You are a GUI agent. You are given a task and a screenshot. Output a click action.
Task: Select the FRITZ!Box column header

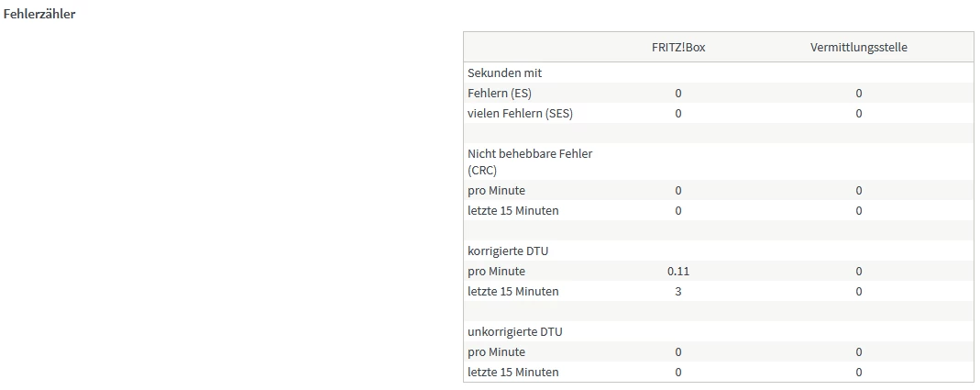coord(677,47)
